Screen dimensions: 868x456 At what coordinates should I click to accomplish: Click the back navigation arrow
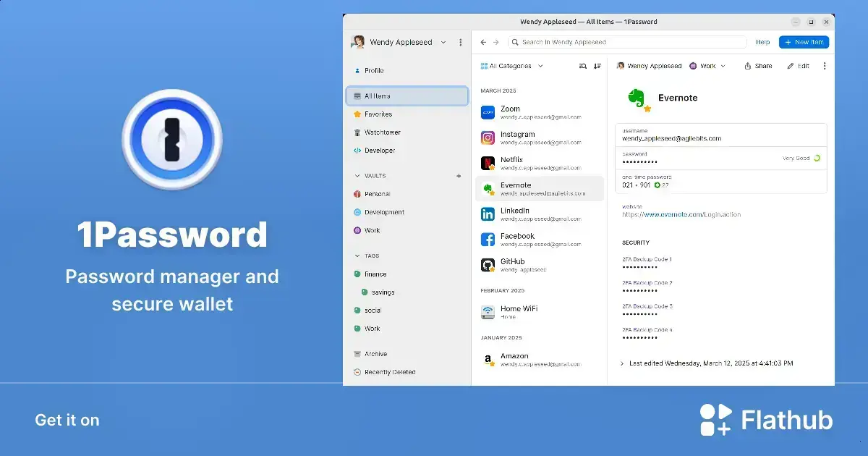(x=483, y=42)
